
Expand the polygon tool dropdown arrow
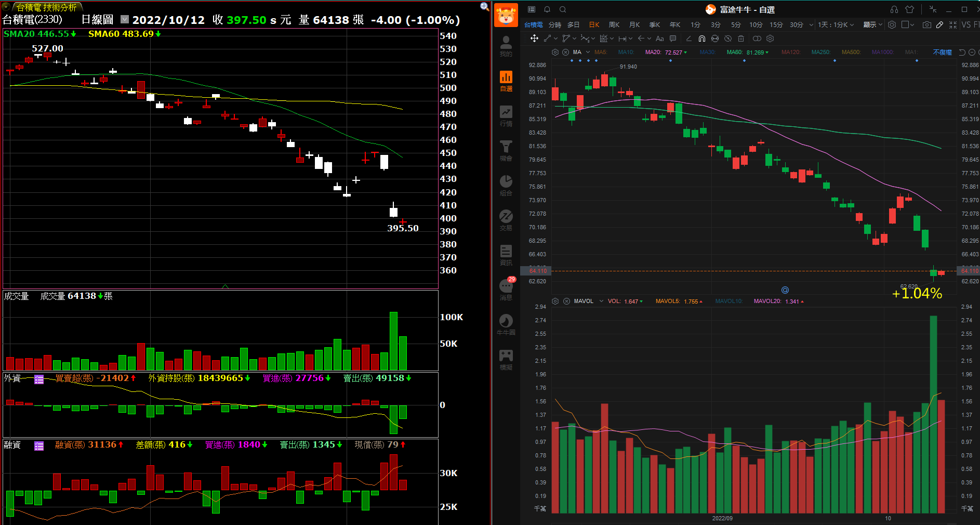(x=574, y=38)
